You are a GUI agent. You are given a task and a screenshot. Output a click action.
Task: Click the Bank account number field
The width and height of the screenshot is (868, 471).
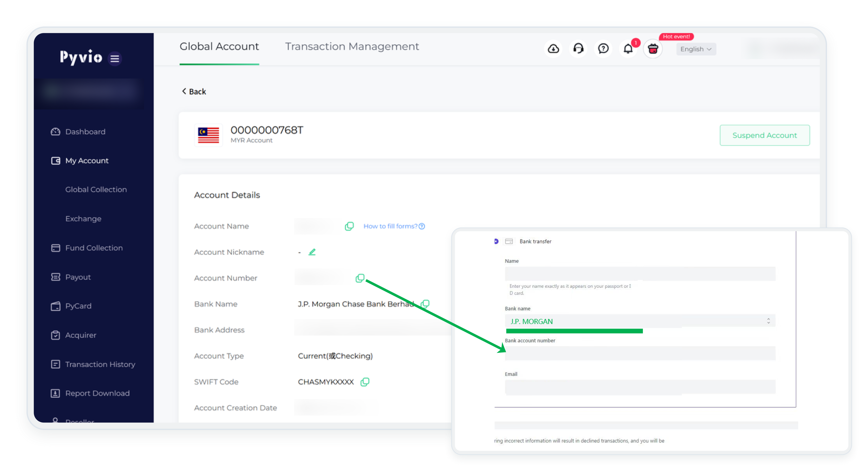tap(640, 353)
